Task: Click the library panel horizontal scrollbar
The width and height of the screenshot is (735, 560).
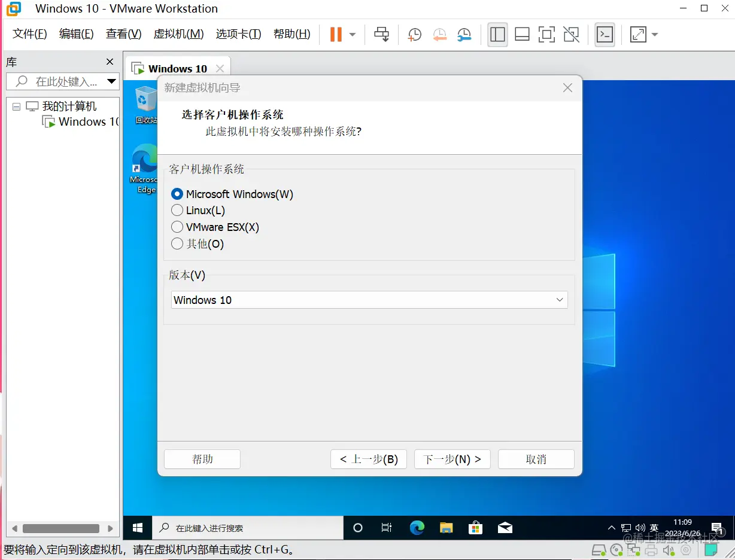Action: pyautogui.click(x=61, y=529)
